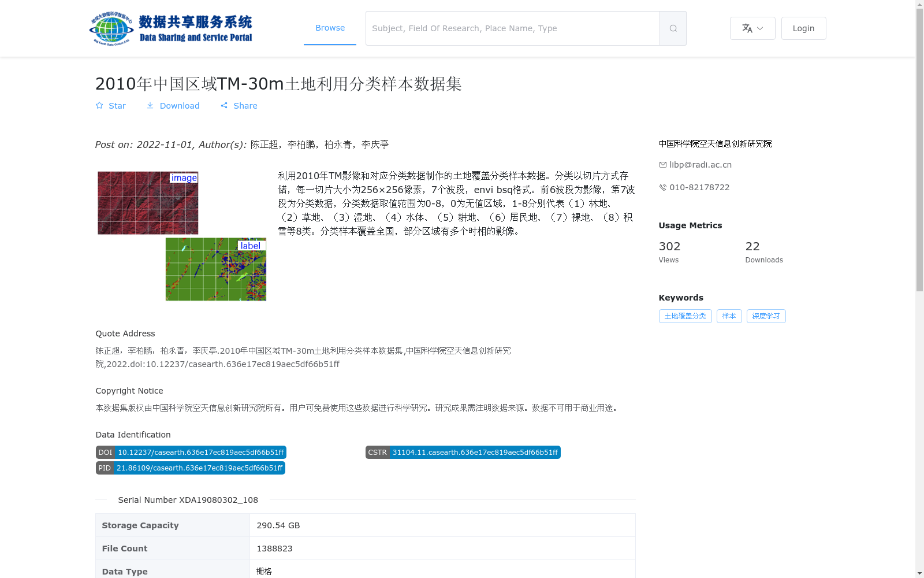Click the Data Sharing and Service Portal logo

click(x=171, y=28)
